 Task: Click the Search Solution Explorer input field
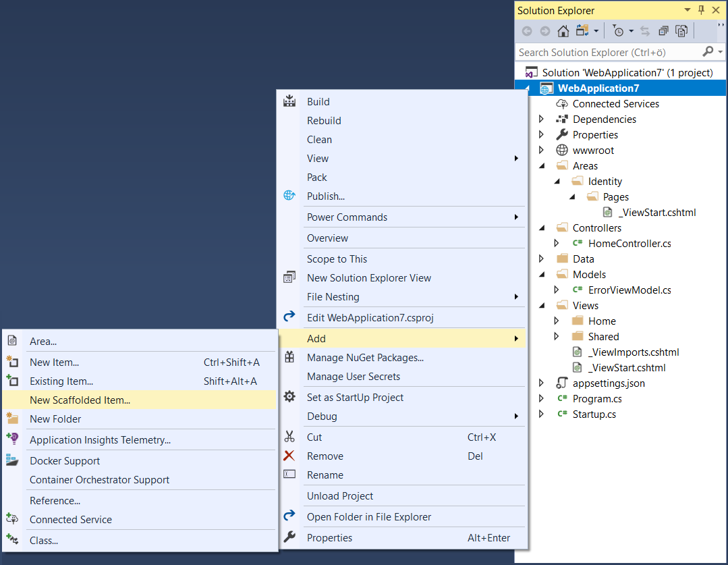click(608, 52)
